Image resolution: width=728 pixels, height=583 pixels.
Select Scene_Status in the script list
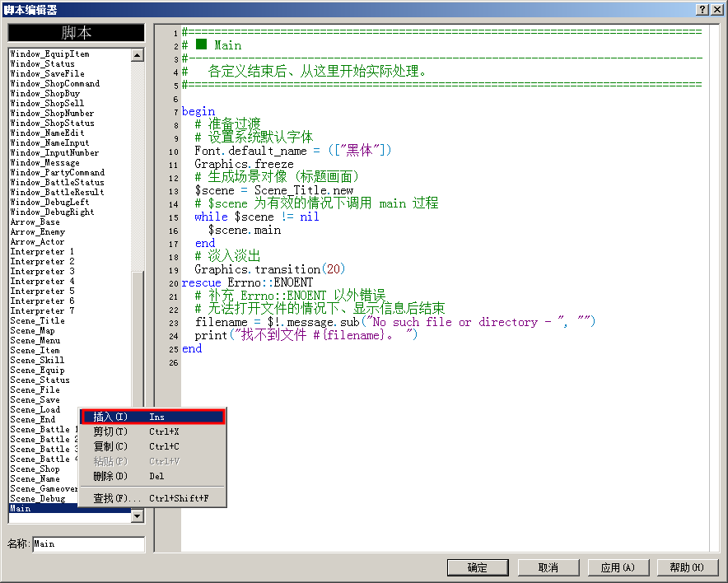pos(71,380)
